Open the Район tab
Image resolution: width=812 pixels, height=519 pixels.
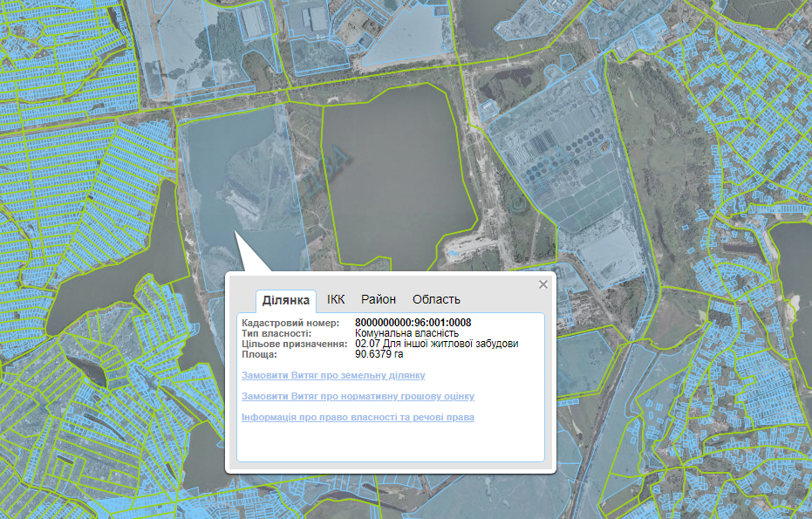click(379, 299)
